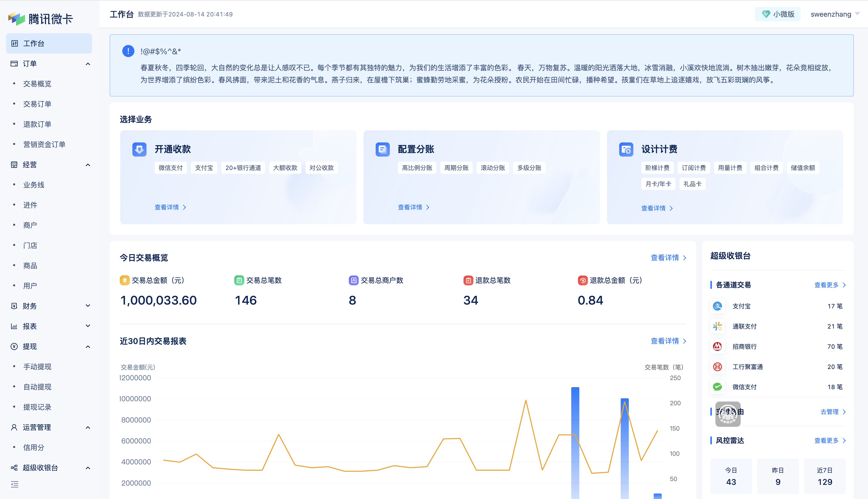Click the 支付宝 channel logo
The width and height of the screenshot is (868, 499).
point(717,306)
